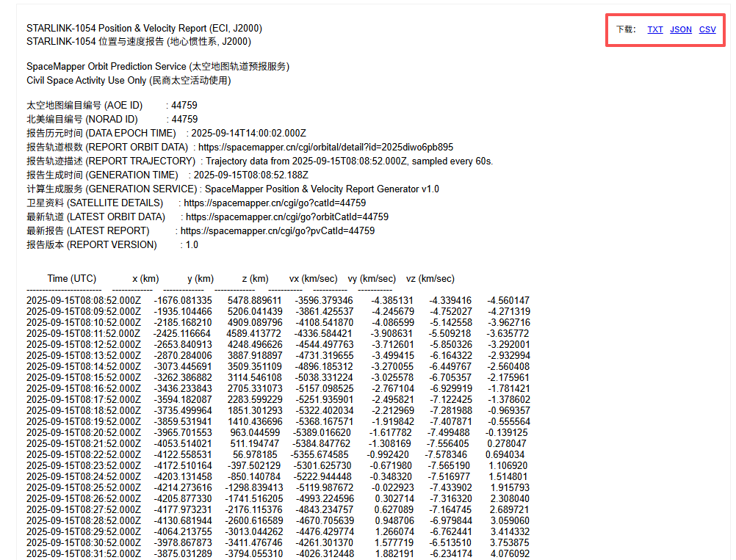Click the timestamp 2025-09-15T08:20:52.000Z row
This screenshot has width=736, height=560.
coord(84,432)
